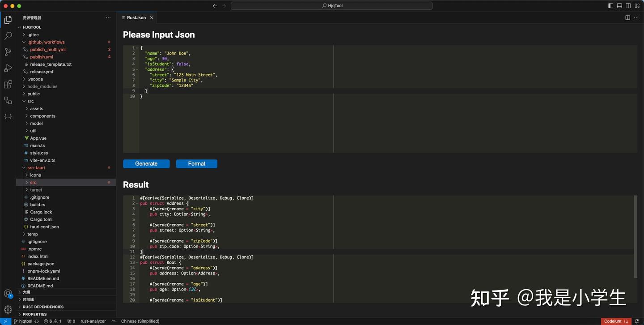Expand the RUST DEPENDENCIES section
The height and width of the screenshot is (325, 644).
(x=66, y=307)
